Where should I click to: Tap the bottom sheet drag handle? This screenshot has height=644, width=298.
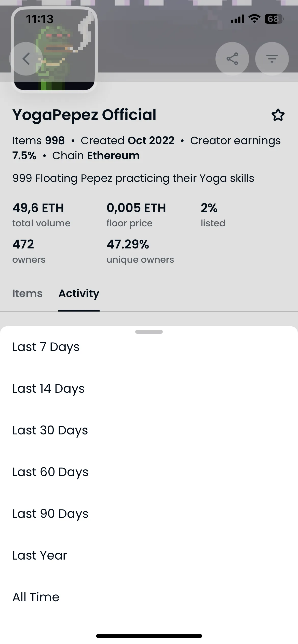click(x=149, y=332)
